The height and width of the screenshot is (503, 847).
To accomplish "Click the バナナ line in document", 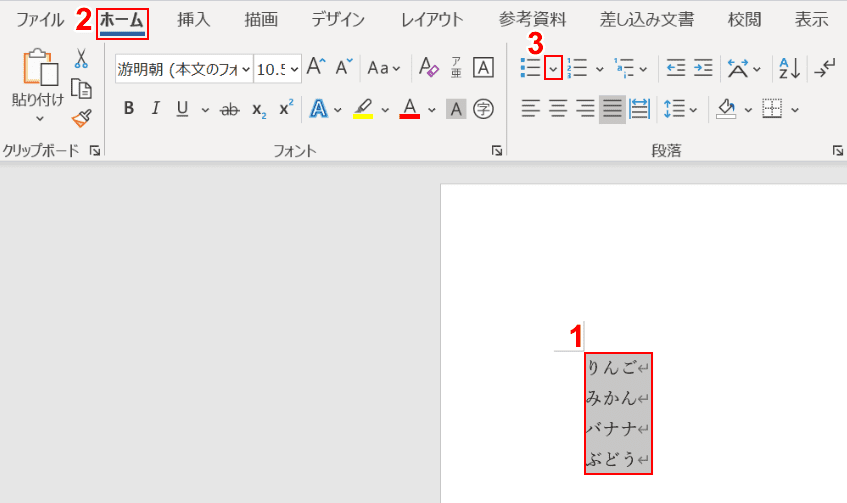I will coord(617,429).
